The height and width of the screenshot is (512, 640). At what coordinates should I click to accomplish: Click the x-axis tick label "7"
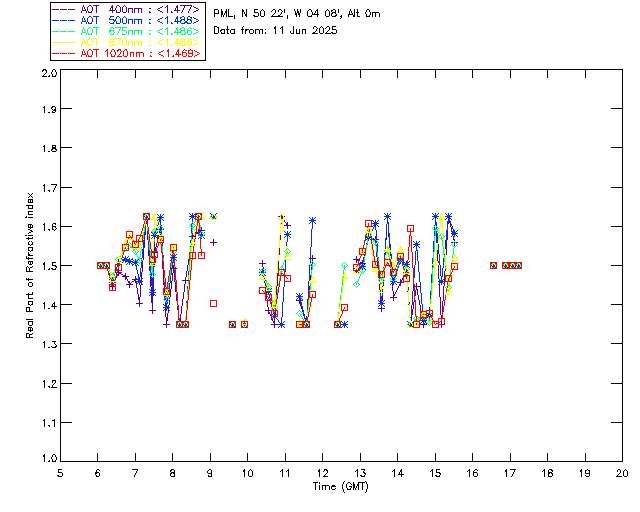click(x=135, y=473)
